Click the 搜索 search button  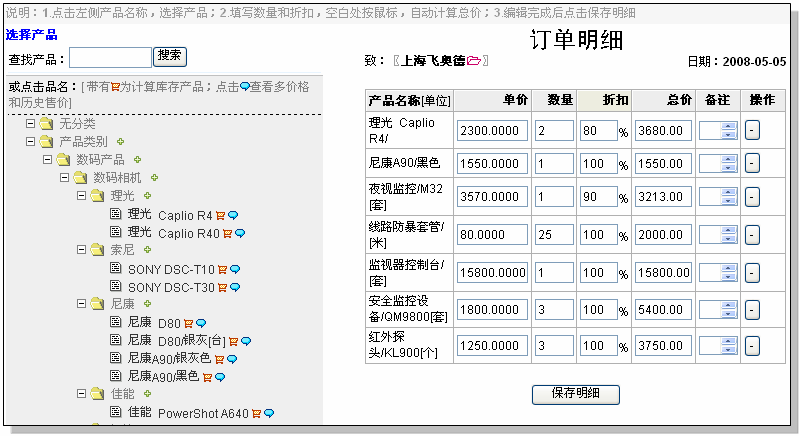tap(170, 56)
